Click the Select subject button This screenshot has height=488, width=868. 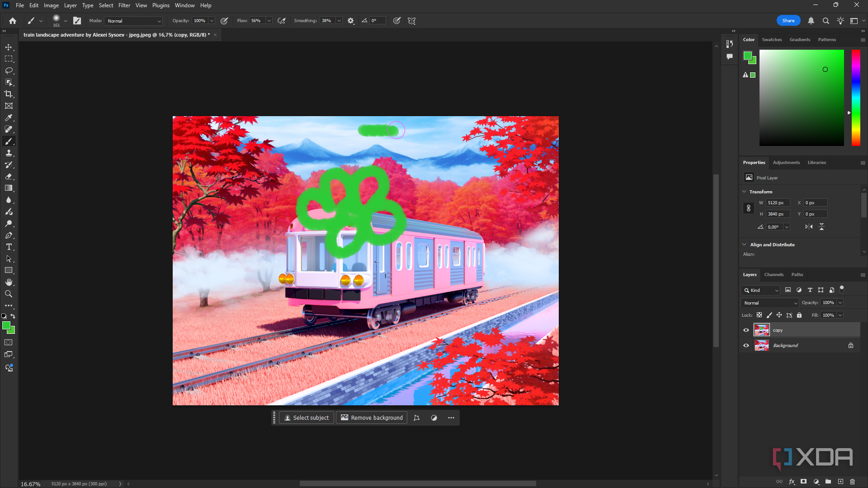(307, 418)
